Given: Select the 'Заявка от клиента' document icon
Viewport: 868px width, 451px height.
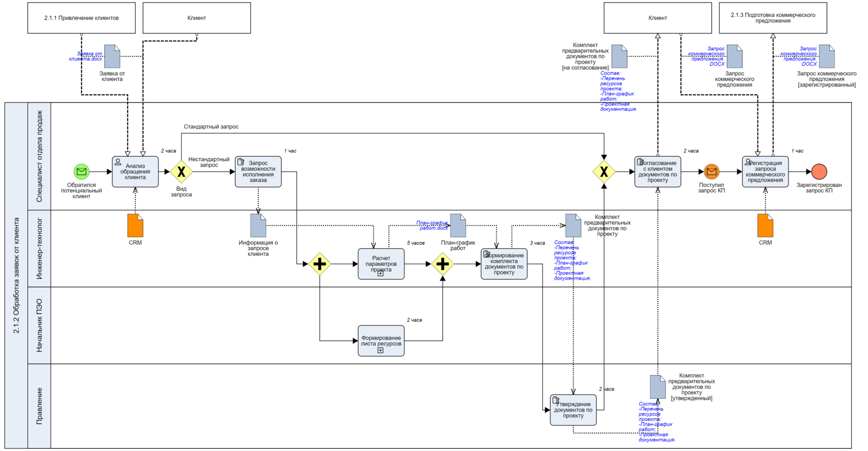Looking at the screenshot, I should (x=112, y=56).
